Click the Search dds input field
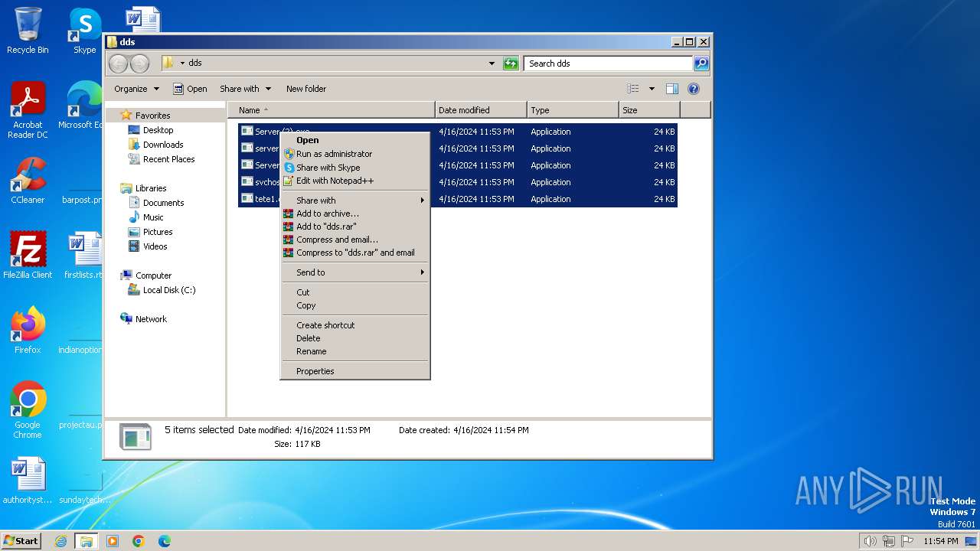The image size is (980, 551). click(x=609, y=64)
